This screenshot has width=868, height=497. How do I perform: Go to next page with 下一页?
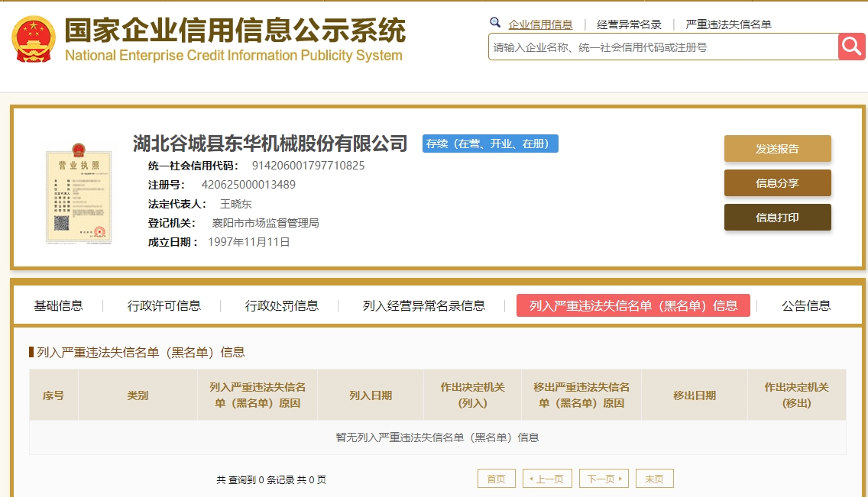click(x=604, y=479)
